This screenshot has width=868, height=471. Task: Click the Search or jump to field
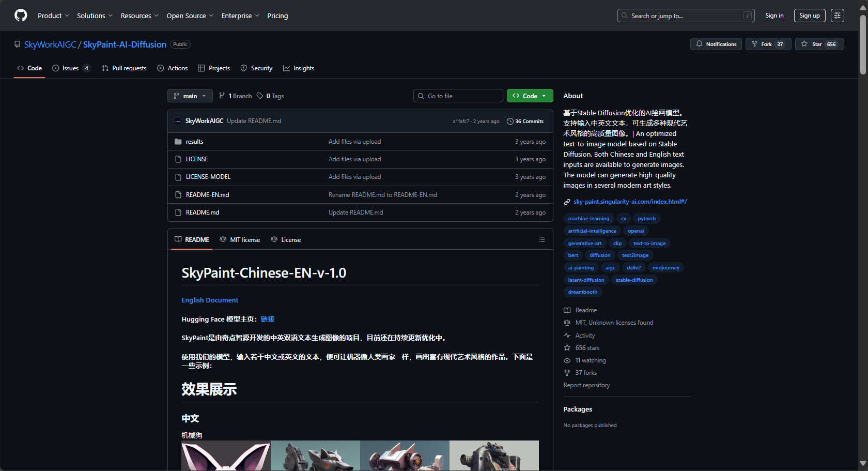tap(686, 16)
